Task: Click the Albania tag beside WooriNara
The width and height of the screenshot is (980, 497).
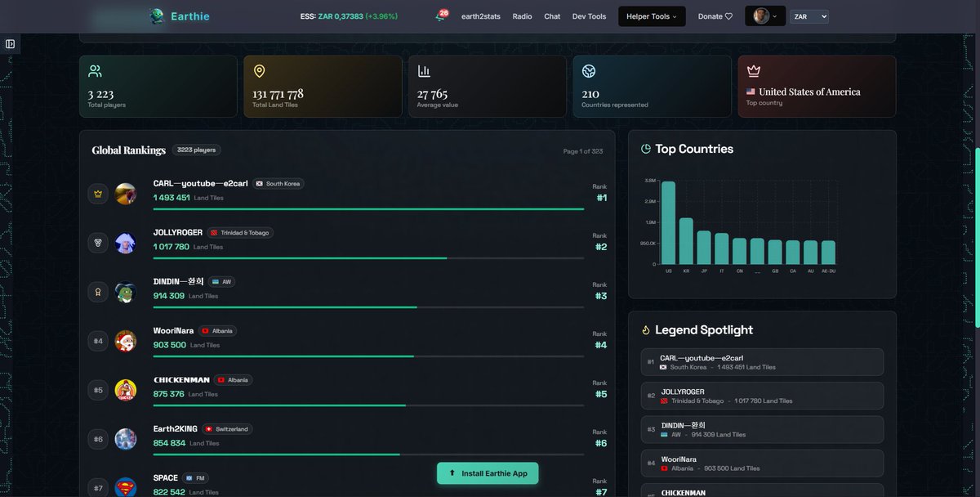Action: coord(217,331)
